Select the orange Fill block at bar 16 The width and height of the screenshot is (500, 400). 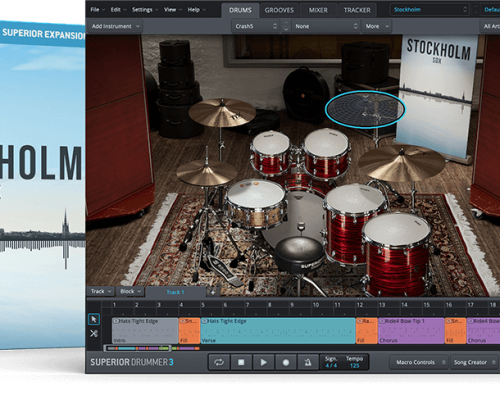[x=455, y=331]
